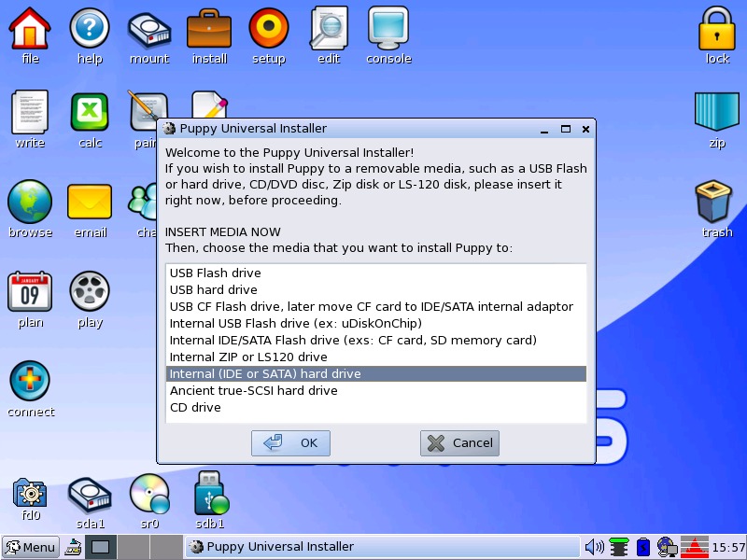Image resolution: width=747 pixels, height=560 pixels.
Task: Select 'Internal ZIP or LS120 drive' entry
Action: point(376,357)
